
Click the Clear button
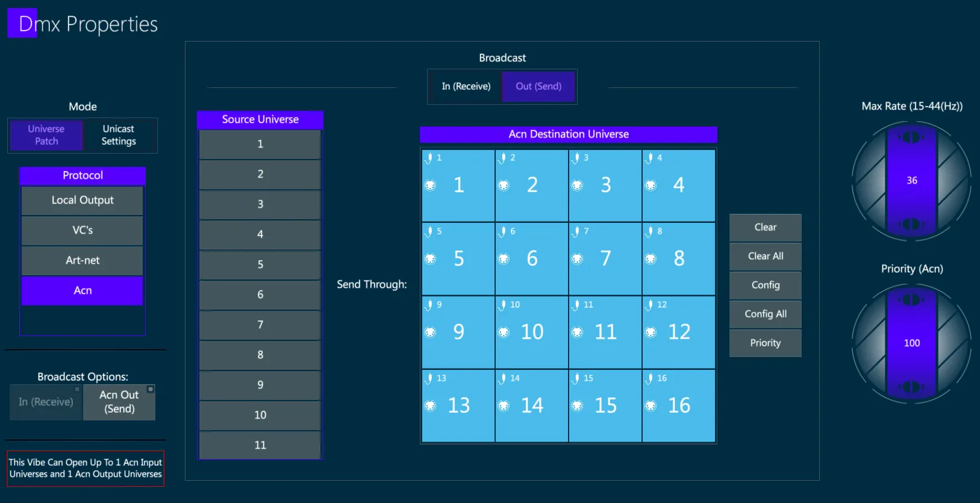(x=766, y=228)
